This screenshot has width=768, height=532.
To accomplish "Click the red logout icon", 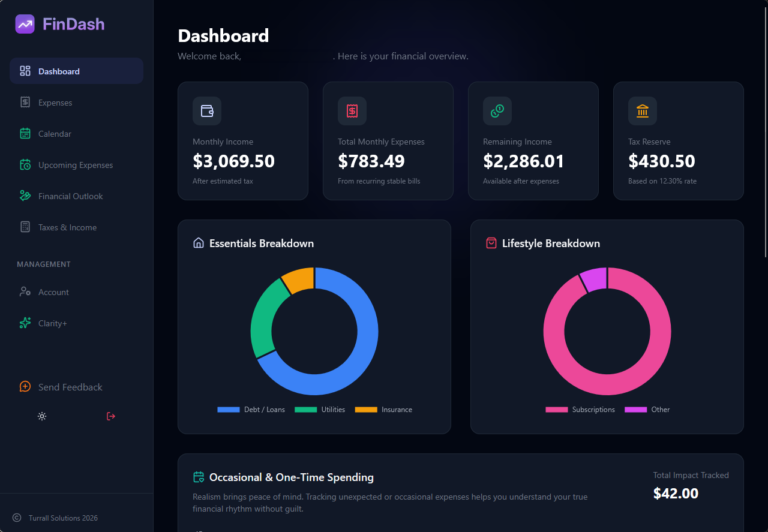I will click(111, 416).
